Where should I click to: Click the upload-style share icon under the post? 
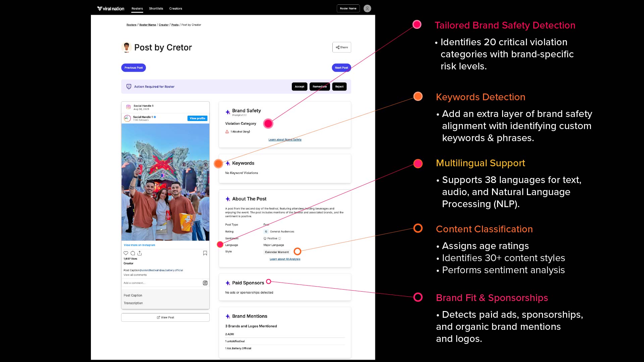(x=140, y=253)
